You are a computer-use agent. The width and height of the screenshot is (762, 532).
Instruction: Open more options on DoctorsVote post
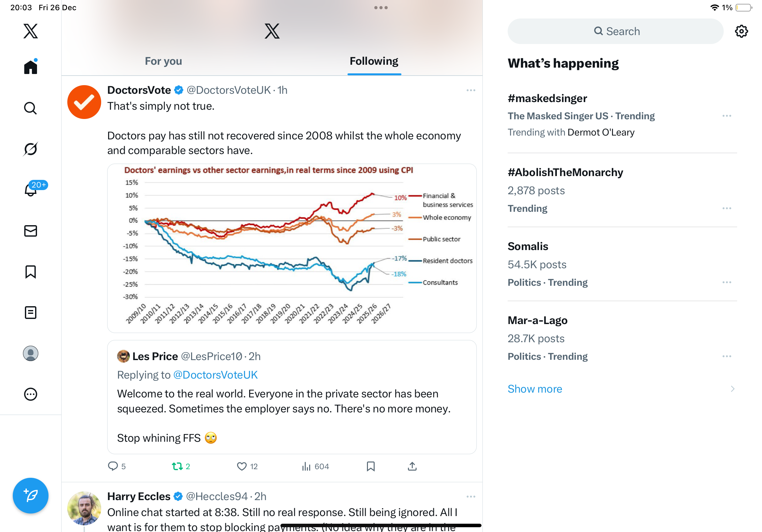coord(471,90)
